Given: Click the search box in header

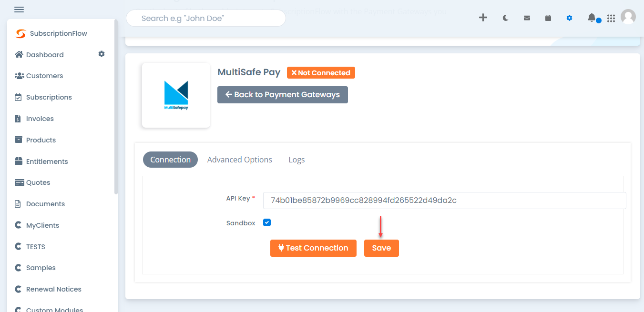Looking at the screenshot, I should point(206,18).
